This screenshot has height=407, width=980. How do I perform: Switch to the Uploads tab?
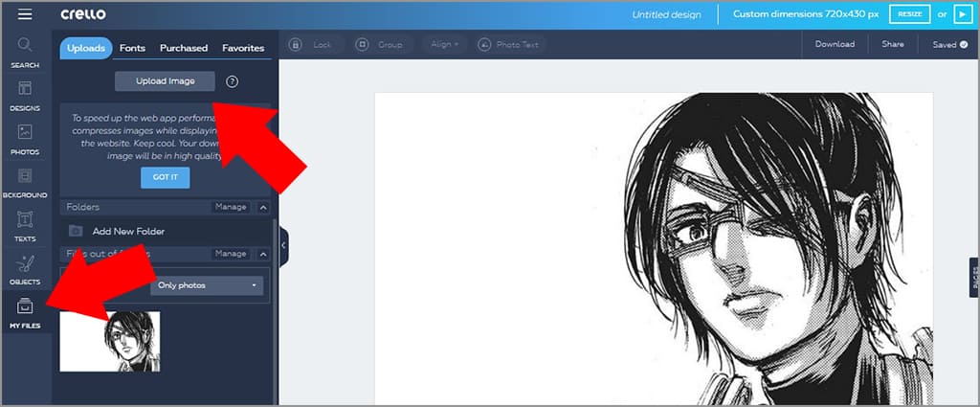(x=86, y=48)
